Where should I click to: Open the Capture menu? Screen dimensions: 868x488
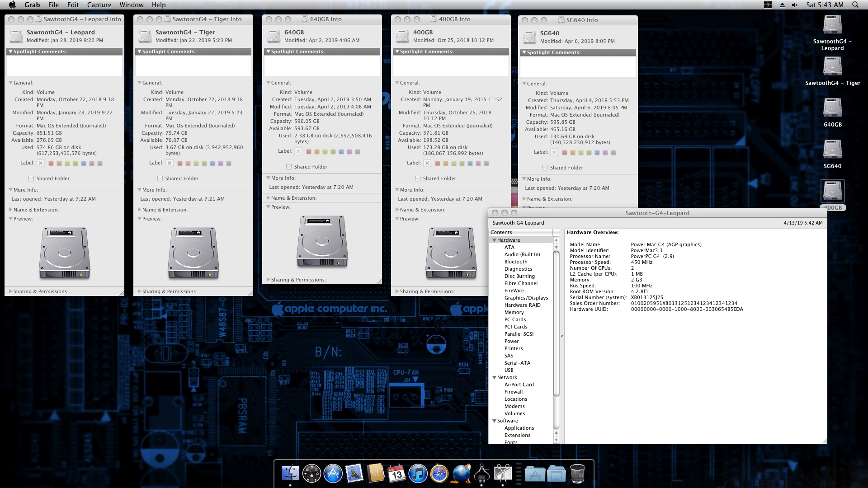(99, 5)
